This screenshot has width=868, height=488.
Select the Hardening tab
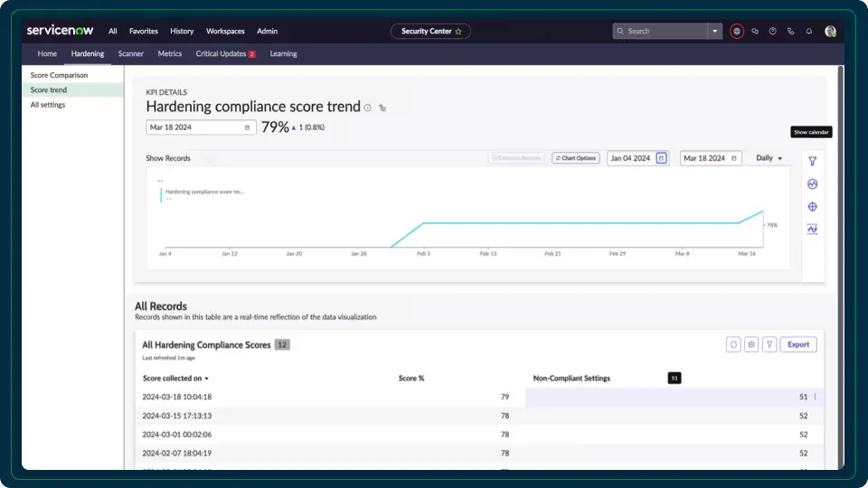pos(88,53)
